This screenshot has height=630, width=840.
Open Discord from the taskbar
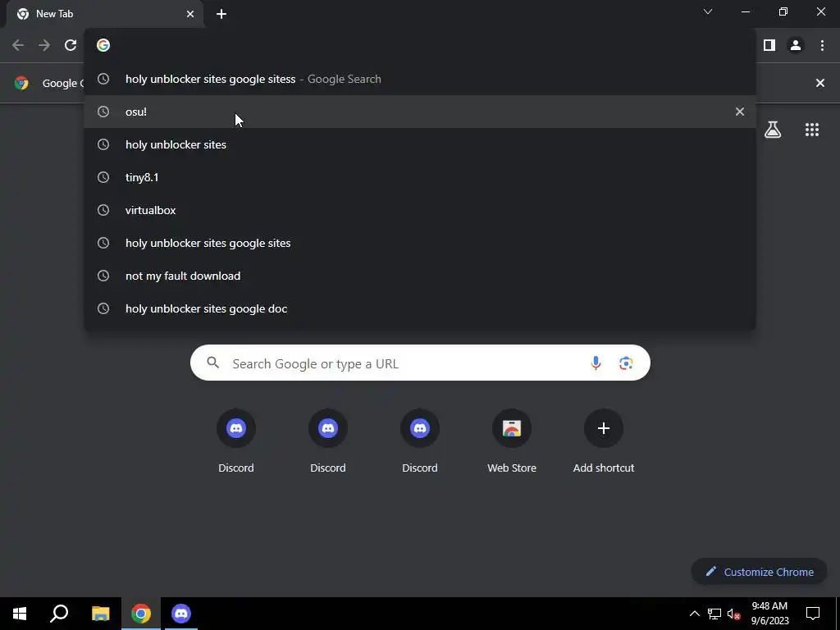point(181,614)
